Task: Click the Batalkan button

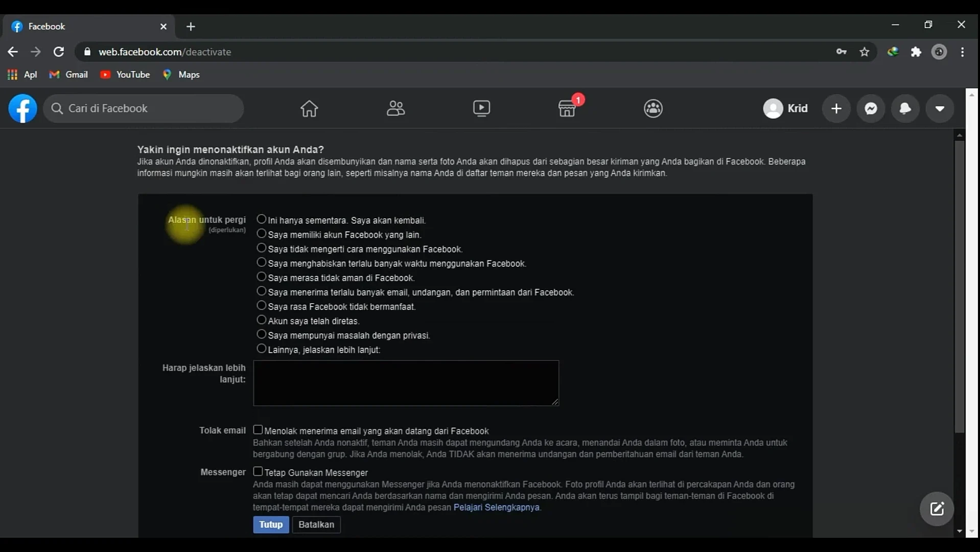Action: [316, 524]
